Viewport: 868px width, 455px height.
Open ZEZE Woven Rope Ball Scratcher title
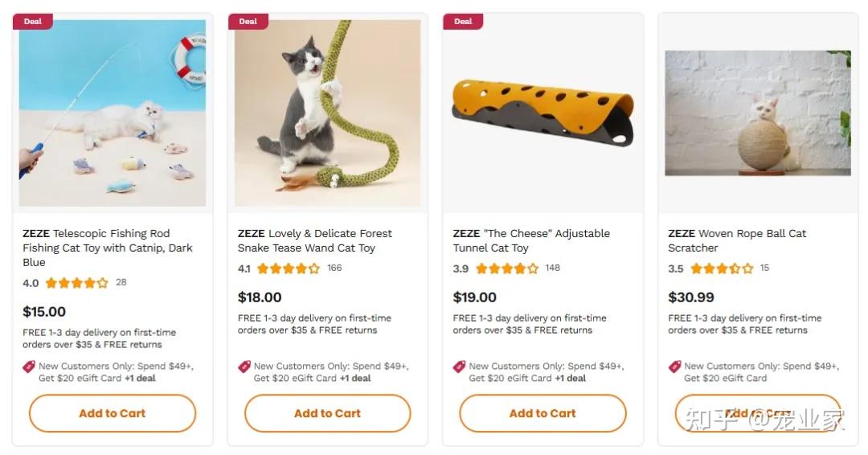(737, 240)
